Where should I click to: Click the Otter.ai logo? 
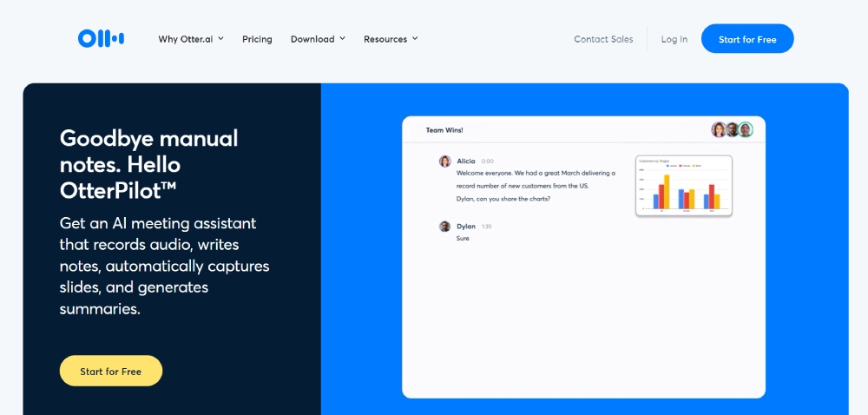(101, 38)
